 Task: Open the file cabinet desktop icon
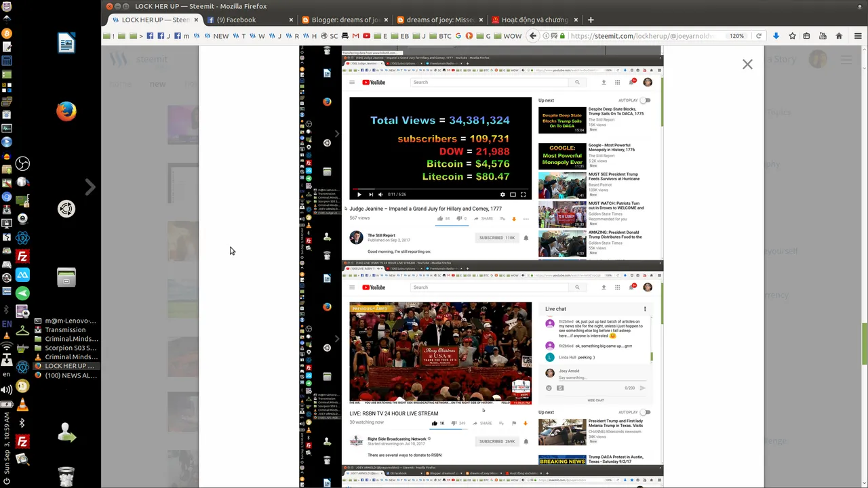[66, 277]
